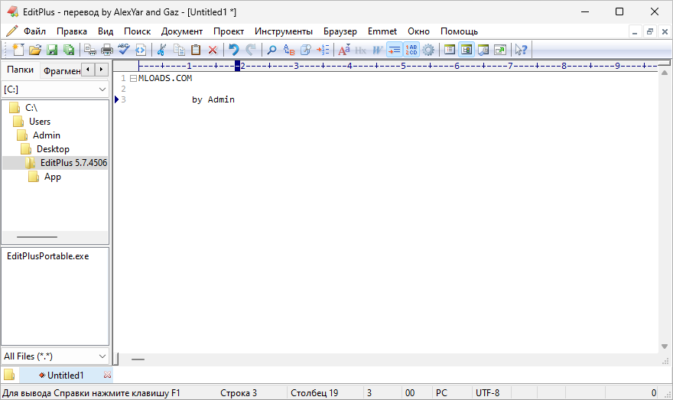Open the [C:] drive dropdown
Image resolution: width=673 pixels, height=400 pixels.
point(55,89)
